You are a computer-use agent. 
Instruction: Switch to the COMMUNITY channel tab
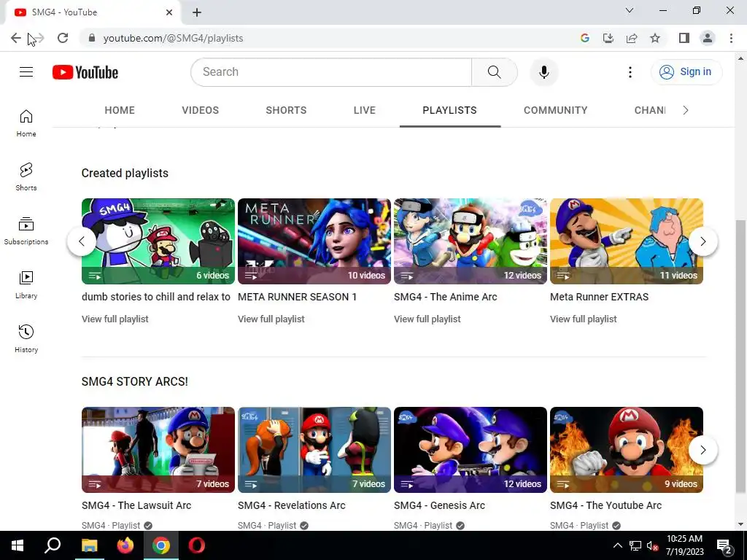555,111
